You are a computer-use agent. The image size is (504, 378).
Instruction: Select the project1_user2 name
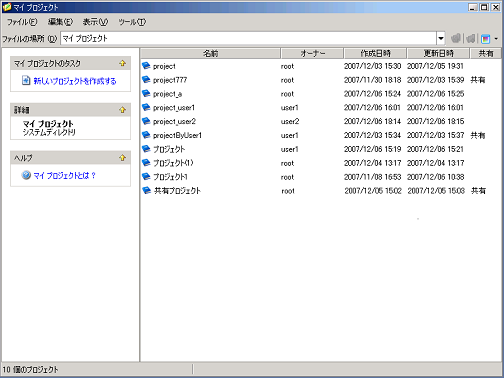click(174, 122)
